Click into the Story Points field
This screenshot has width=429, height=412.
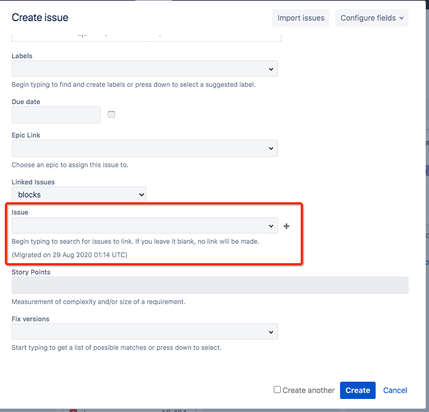[x=210, y=285]
